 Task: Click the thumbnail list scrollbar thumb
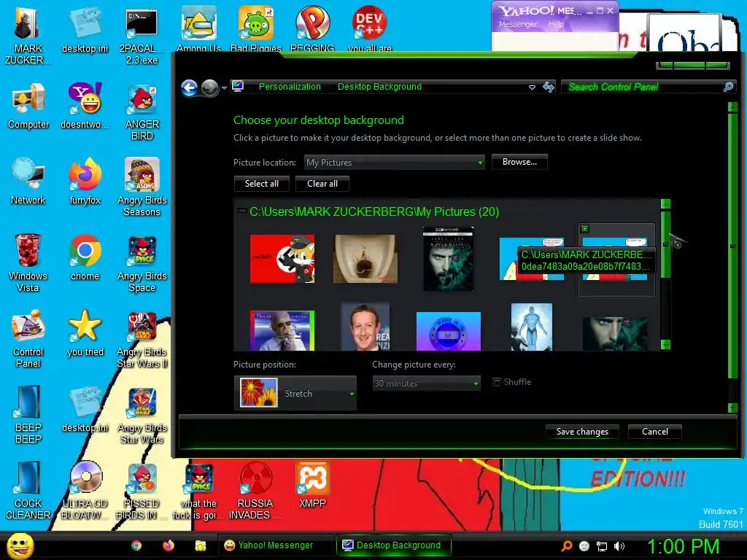click(x=666, y=244)
